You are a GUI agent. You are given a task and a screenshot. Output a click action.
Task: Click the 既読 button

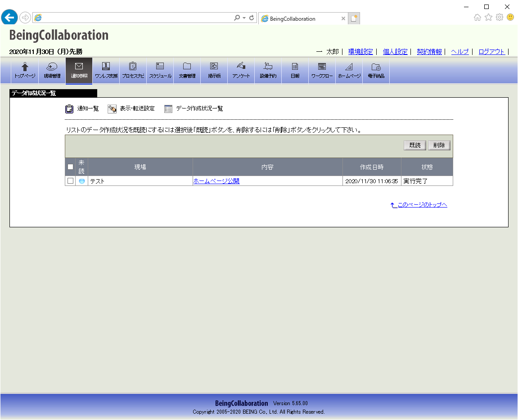415,145
